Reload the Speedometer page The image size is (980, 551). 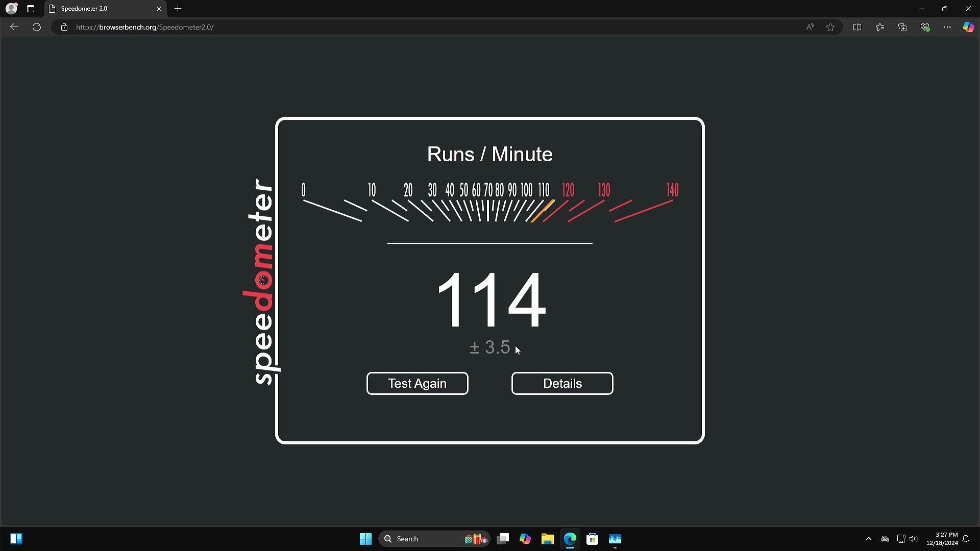point(37,27)
